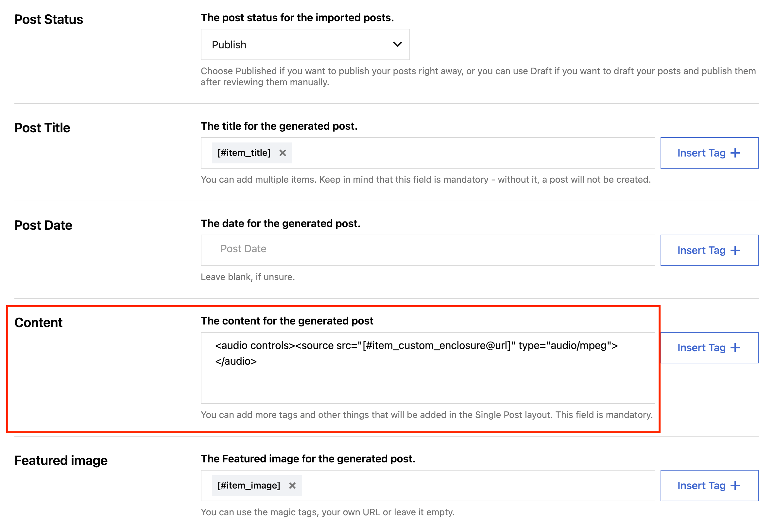Select the [#item_image] tag chip

(x=249, y=486)
